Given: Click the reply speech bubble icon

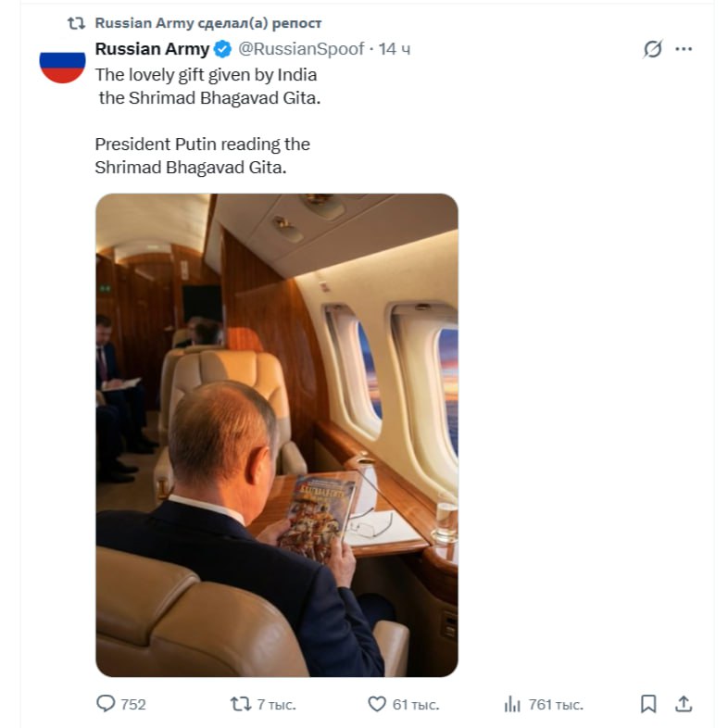Looking at the screenshot, I should 107,704.
